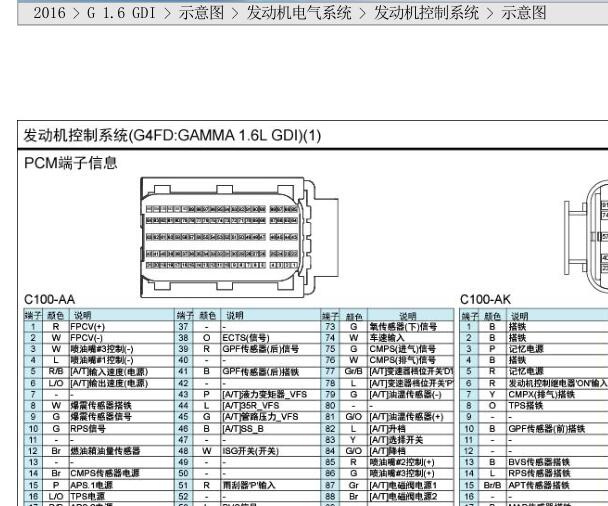Screen dimensions: 608x506
Task: Click the TPS电源 cell
Action: [121, 496]
